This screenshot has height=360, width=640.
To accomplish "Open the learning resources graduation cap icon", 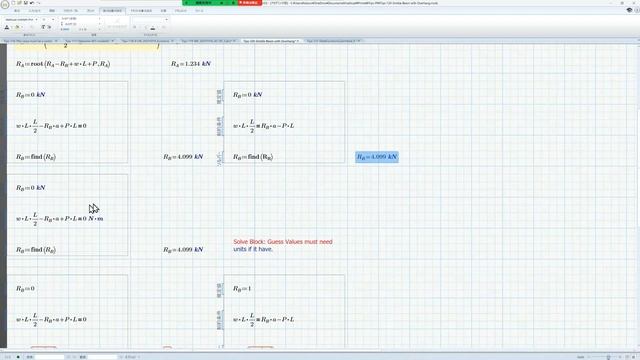I will point(629,10).
